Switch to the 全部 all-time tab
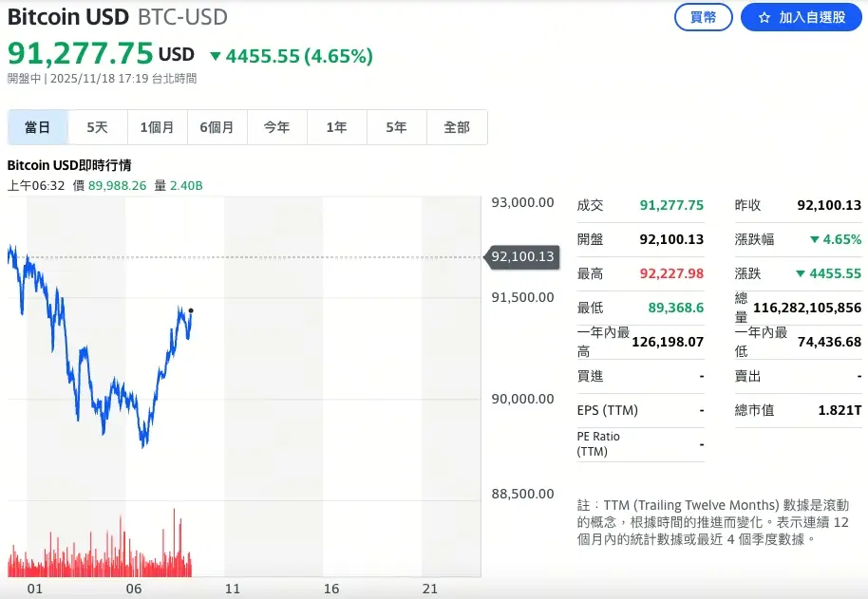 pyautogui.click(x=457, y=127)
